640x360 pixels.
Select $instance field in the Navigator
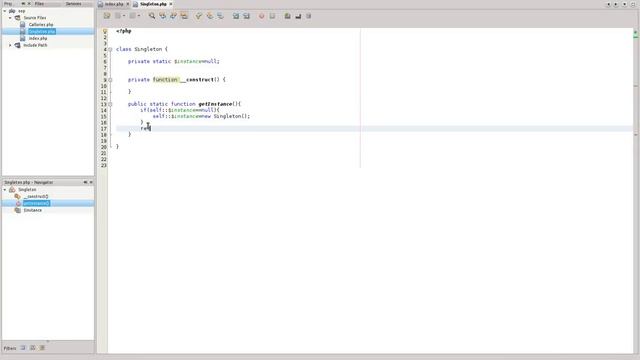click(32, 210)
